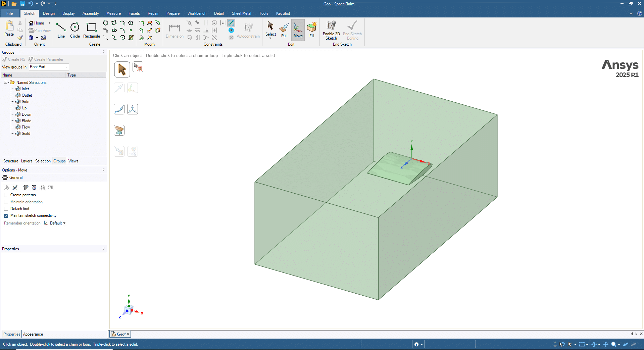Open the Structure panel tab

(x=11, y=161)
